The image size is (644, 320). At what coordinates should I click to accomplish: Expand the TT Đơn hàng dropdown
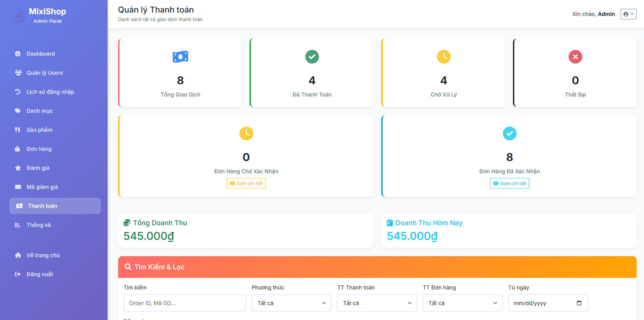462,303
